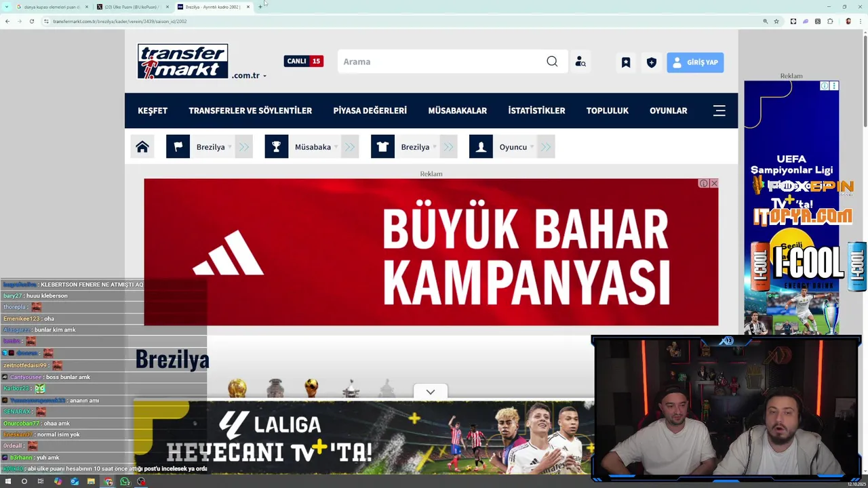Open the hamburger menu icon
The width and height of the screenshot is (868, 488).
pyautogui.click(x=719, y=110)
